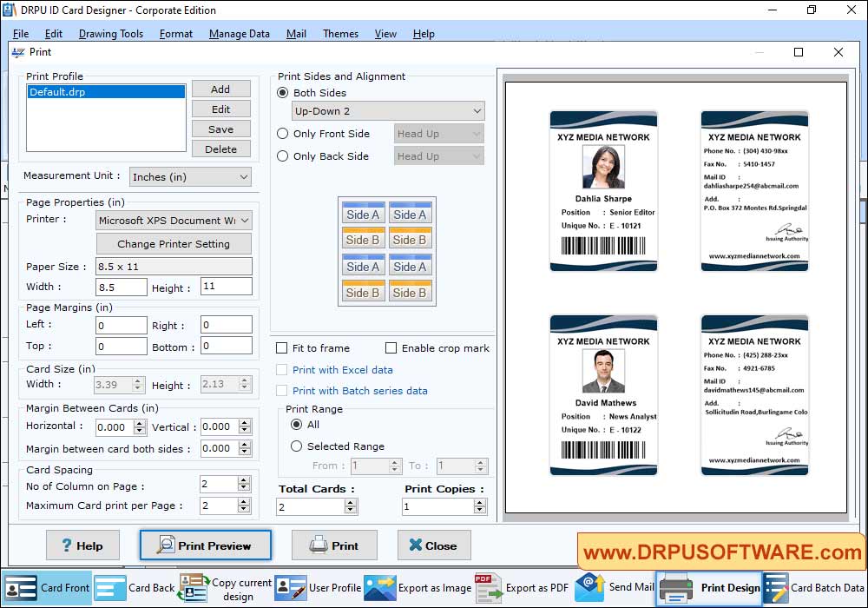Click the Paper Size 8.5 x 11 field
The height and width of the screenshot is (608, 868).
point(174,267)
